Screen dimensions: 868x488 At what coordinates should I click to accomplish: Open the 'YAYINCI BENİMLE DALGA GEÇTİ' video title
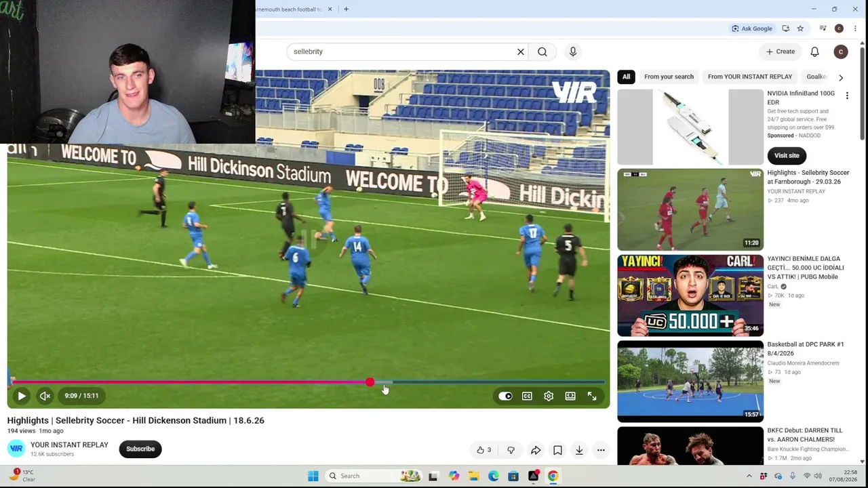[x=806, y=268]
